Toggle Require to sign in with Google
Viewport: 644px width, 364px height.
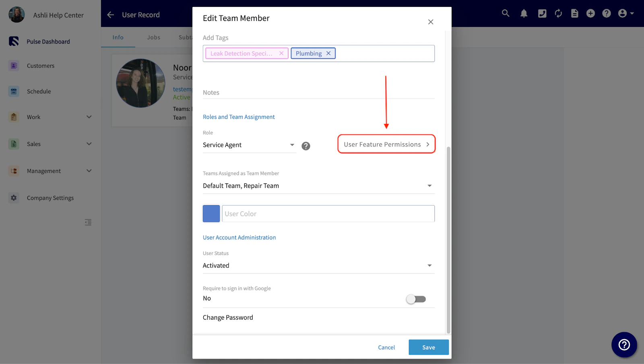(416, 299)
